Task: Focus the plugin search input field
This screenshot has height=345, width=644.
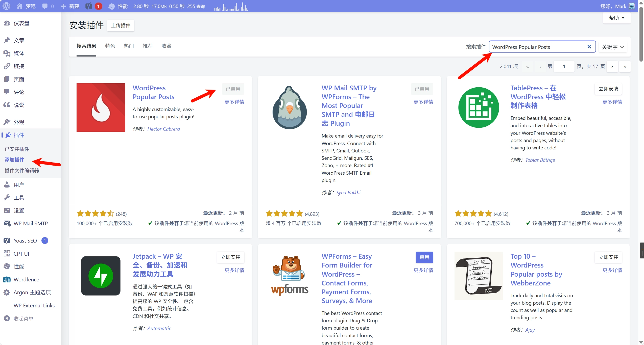Action: point(542,47)
